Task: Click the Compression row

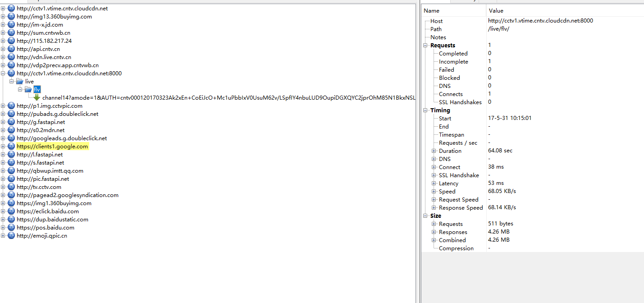Action: 533,248
